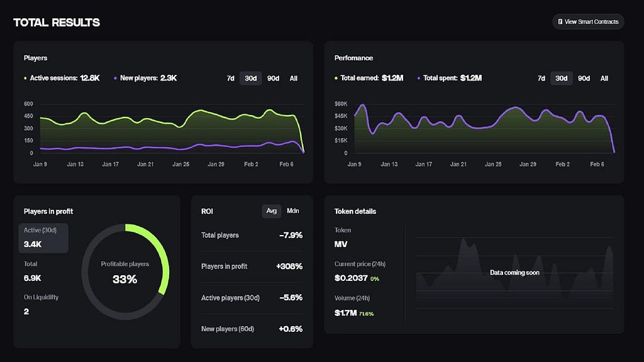Click Total earned $1.2M legend

(x=369, y=78)
